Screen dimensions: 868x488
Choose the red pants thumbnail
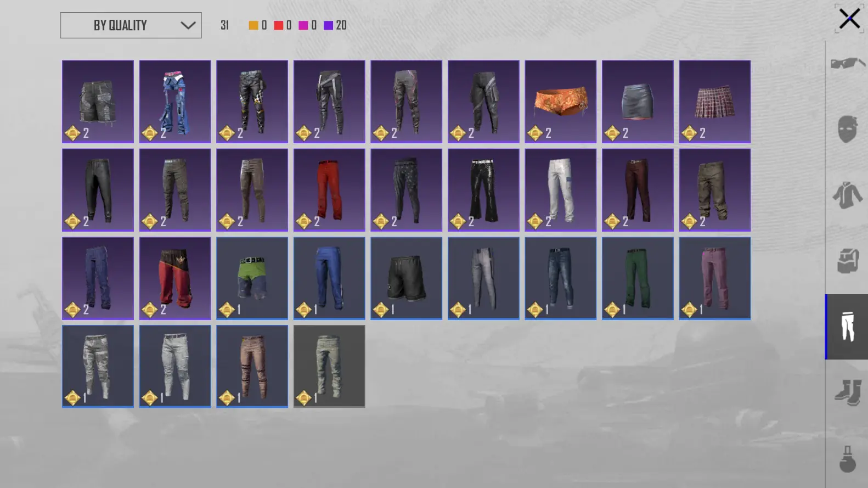(329, 190)
